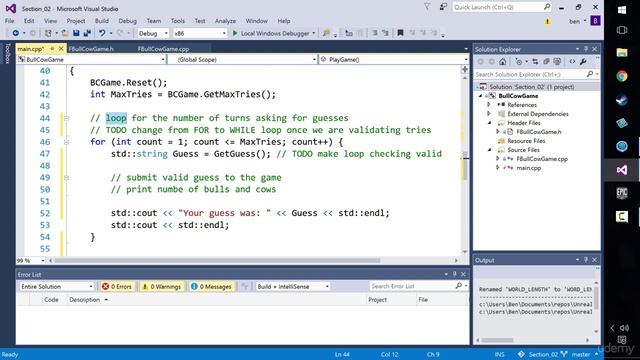This screenshot has height=360, width=640.
Task: Open the Build menu
Action: pos(102,21)
